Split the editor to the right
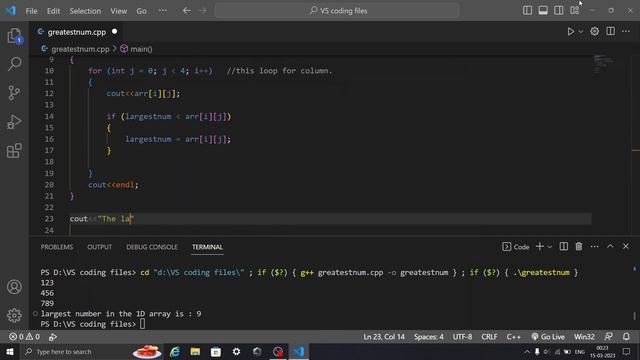Viewport: 640px width, 360px height. point(610,31)
